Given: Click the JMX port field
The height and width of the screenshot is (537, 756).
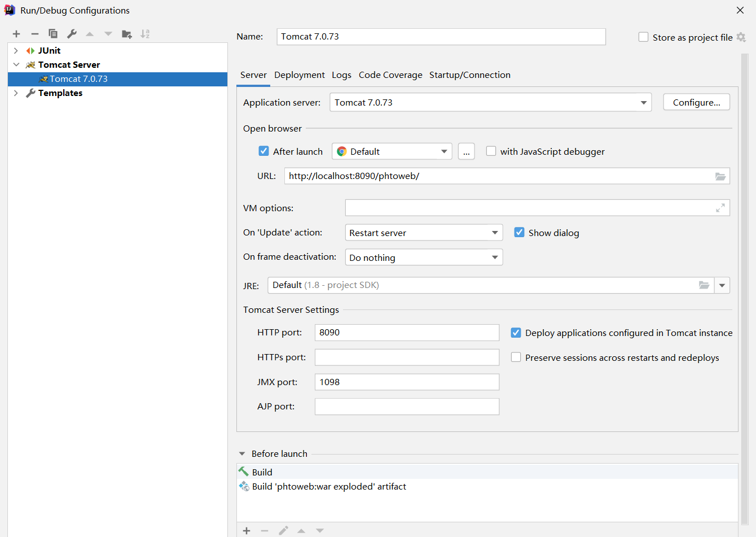Looking at the screenshot, I should click(x=407, y=382).
